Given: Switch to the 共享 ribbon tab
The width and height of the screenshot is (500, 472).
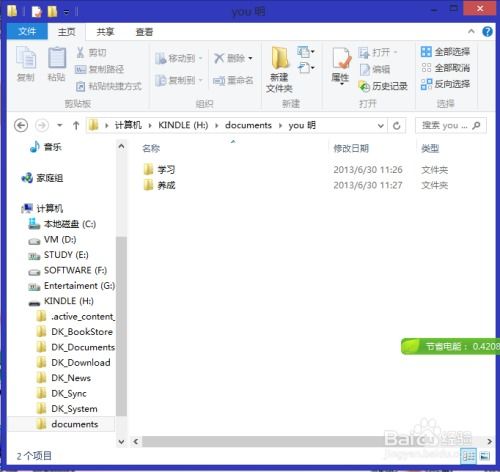Looking at the screenshot, I should (x=105, y=32).
